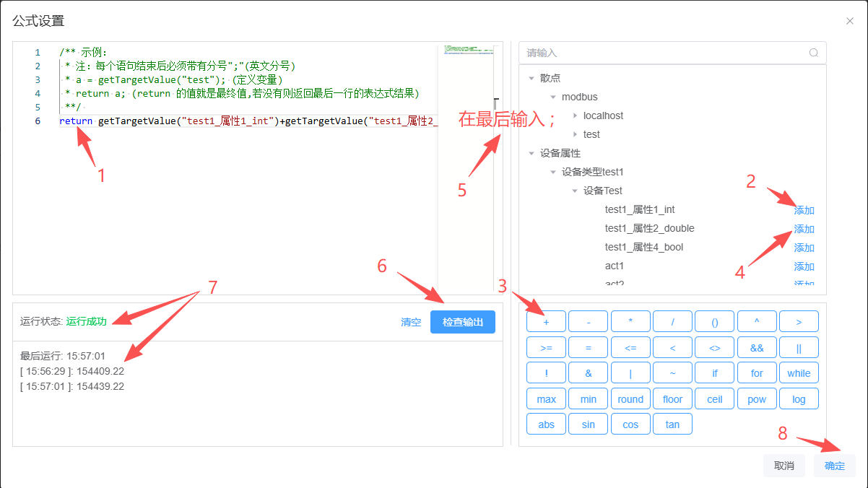
Task: Expand the test tree node
Action: click(575, 134)
